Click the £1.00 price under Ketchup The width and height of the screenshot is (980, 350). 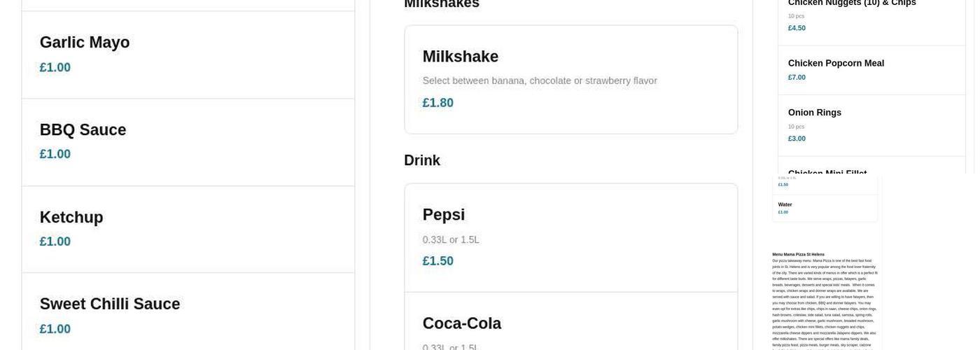pyautogui.click(x=55, y=241)
